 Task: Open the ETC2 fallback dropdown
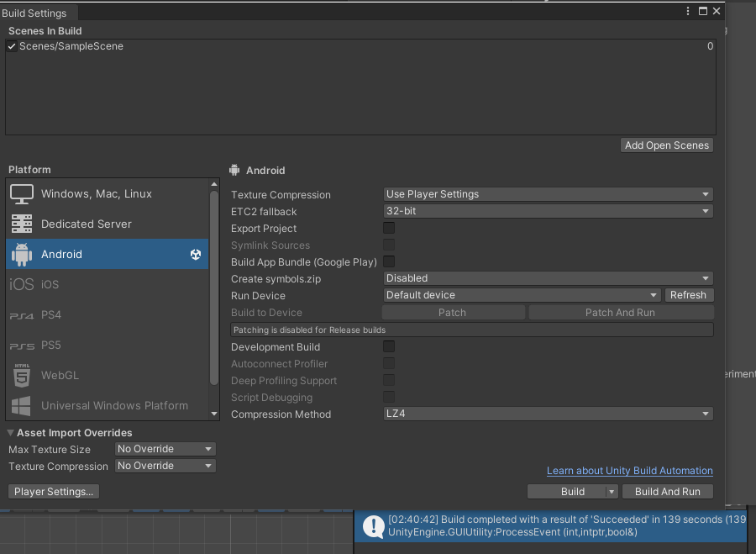pos(549,211)
